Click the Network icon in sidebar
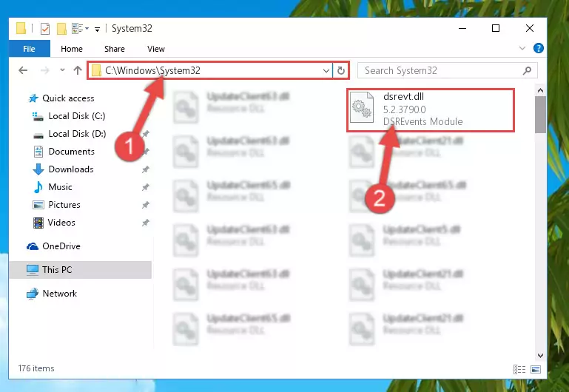The image size is (569, 392). point(33,294)
